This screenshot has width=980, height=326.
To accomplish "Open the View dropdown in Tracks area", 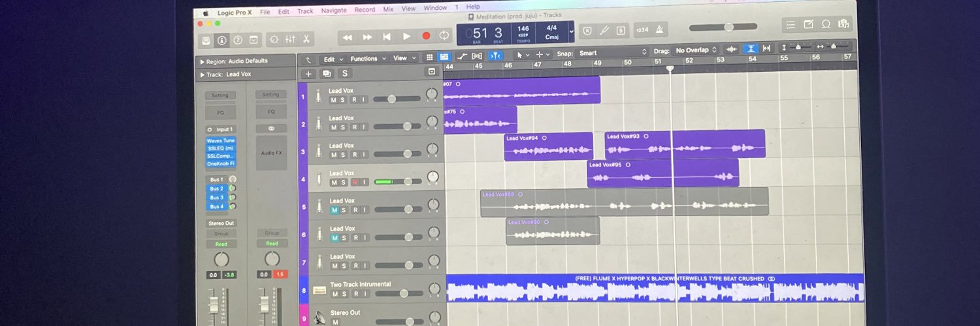I will [x=404, y=58].
